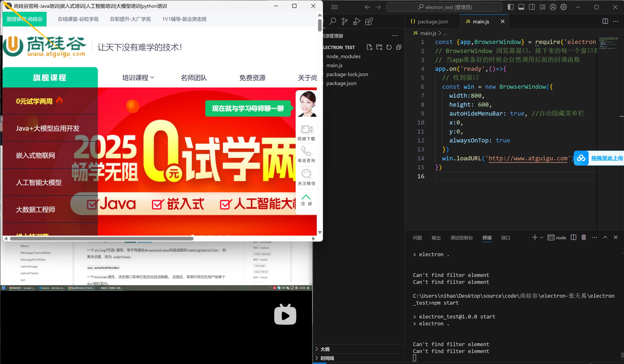Click the Refresh Explorer icon
Viewport: 624px width, 364px height.
click(x=389, y=47)
